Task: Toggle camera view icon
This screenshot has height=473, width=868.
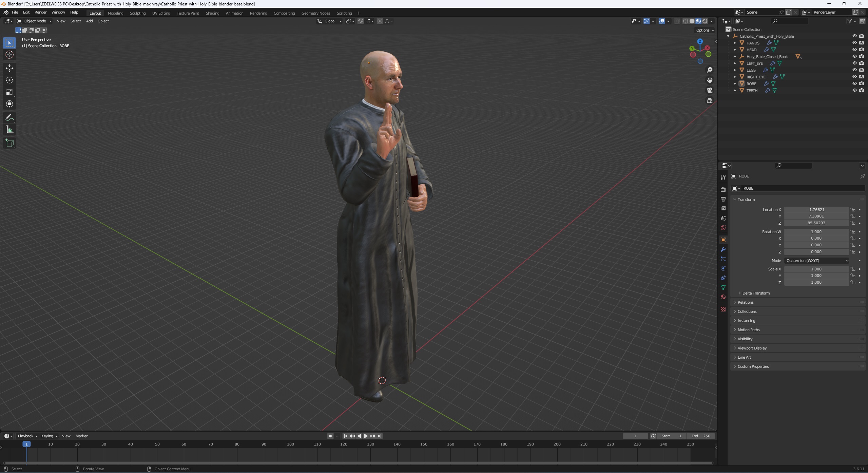Action: point(709,90)
